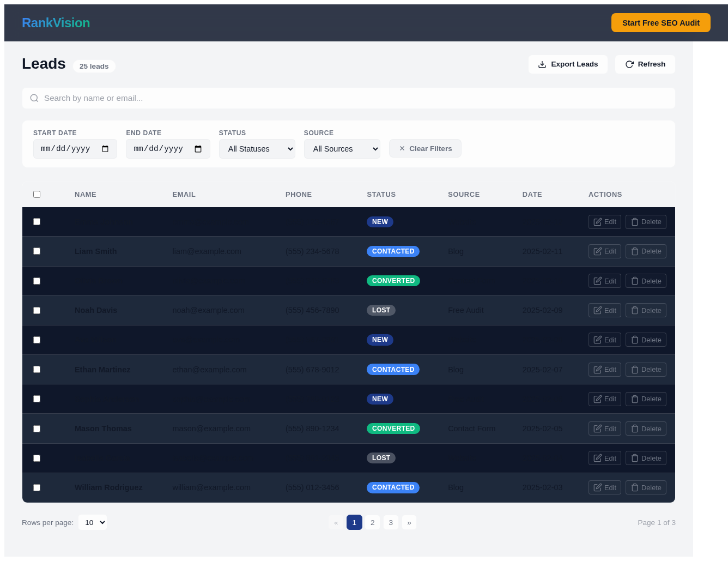This screenshot has height=561, width=728.
Task: Open the RankVision logo link
Action: (x=56, y=23)
